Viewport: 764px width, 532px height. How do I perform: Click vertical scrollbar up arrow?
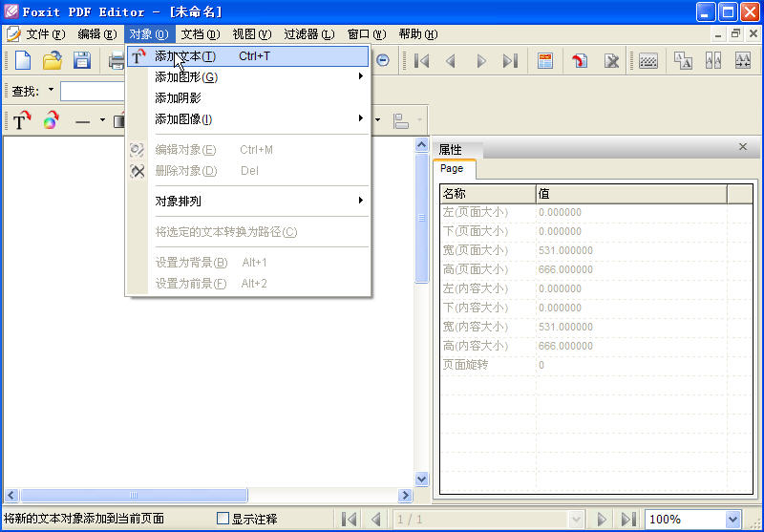(421, 145)
